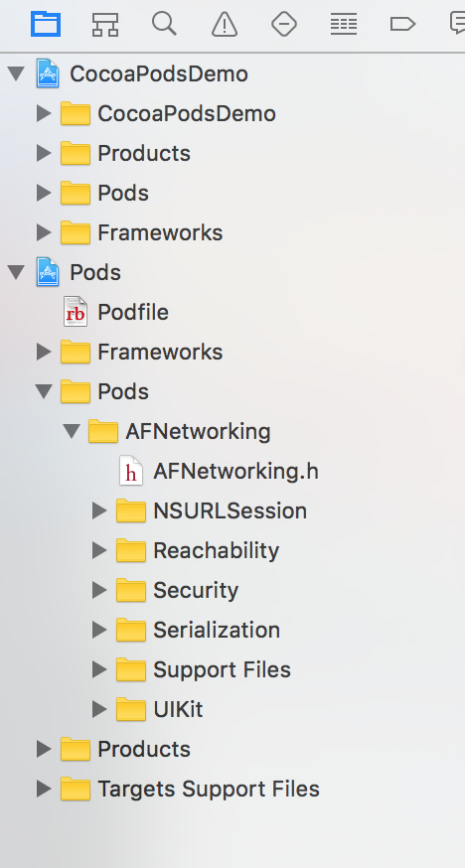Open the Find navigator magnifier icon

pos(164,24)
